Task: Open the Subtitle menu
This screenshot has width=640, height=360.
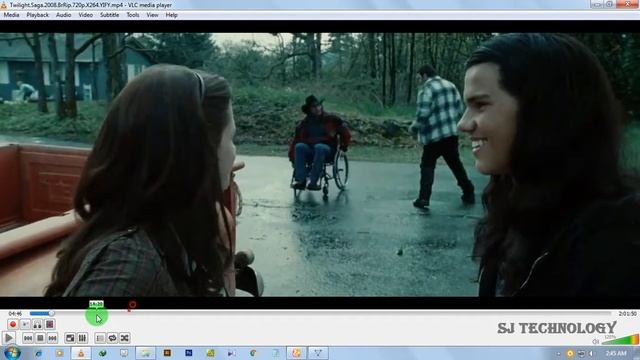Action: (109, 15)
